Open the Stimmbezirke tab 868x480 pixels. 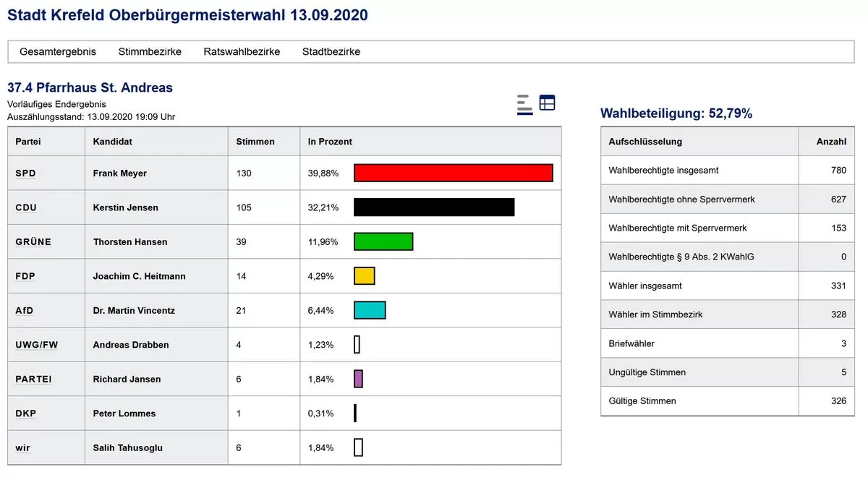tap(150, 52)
